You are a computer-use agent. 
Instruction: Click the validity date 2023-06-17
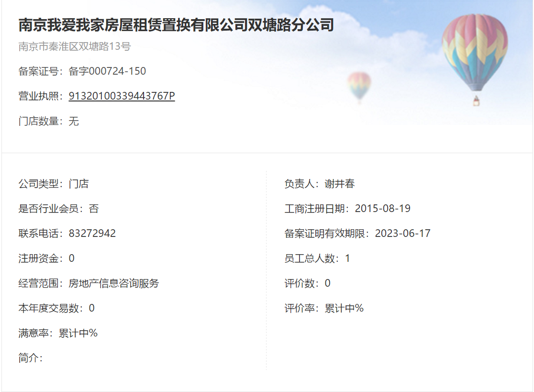[403, 234]
